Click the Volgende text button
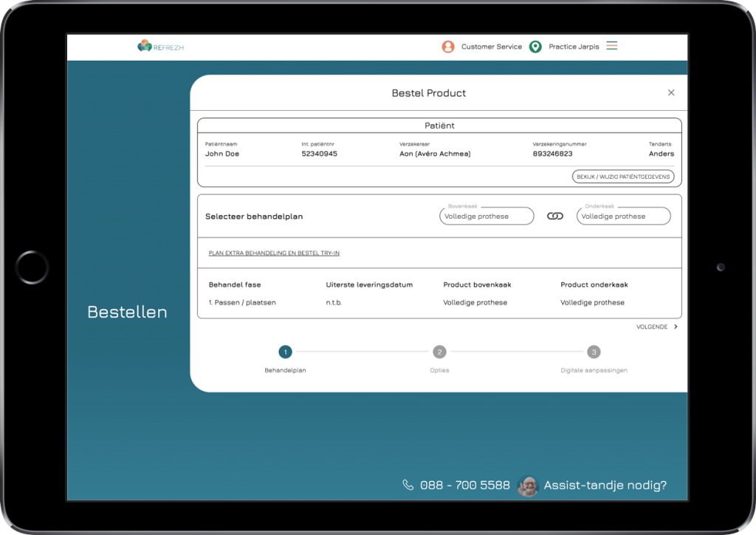The image size is (756, 535). pyautogui.click(x=652, y=327)
